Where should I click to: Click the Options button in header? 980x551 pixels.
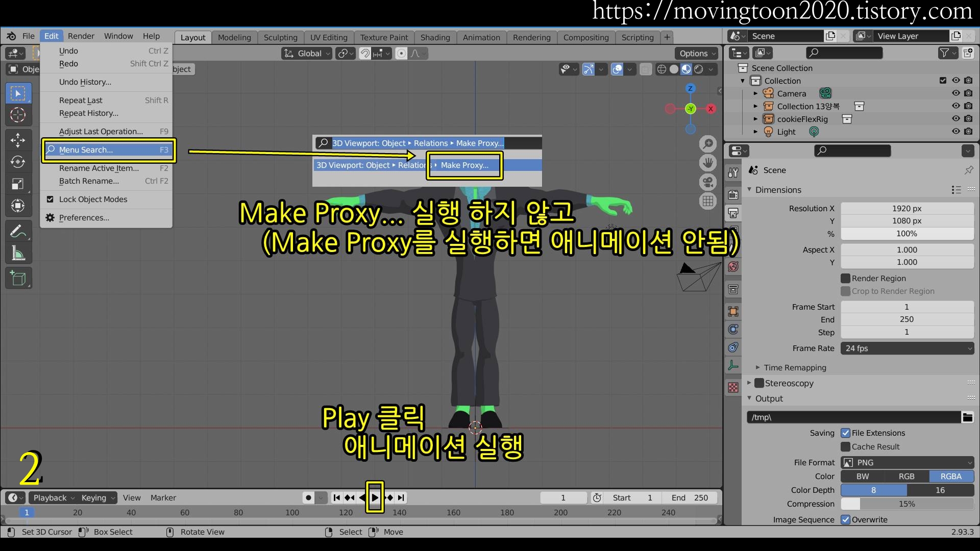tap(697, 54)
